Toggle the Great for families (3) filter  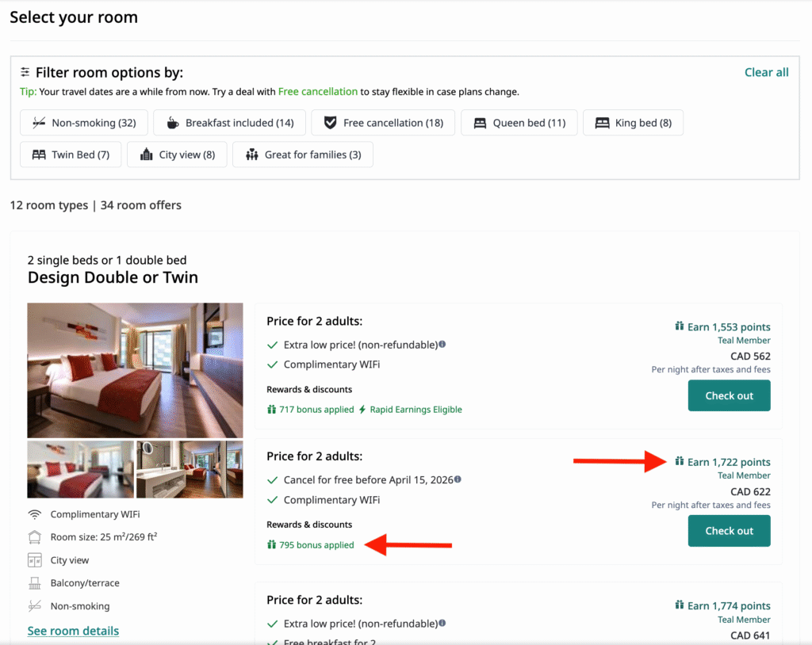[302, 155]
